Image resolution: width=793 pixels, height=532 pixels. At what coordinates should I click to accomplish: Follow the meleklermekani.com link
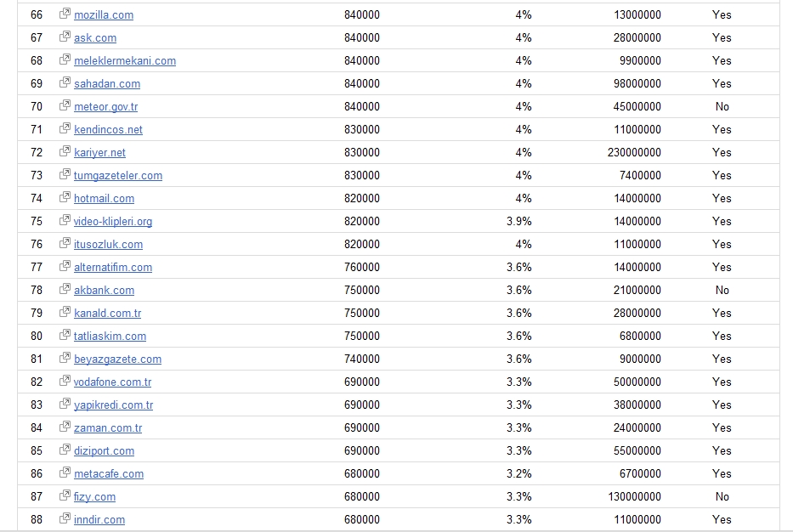125,61
